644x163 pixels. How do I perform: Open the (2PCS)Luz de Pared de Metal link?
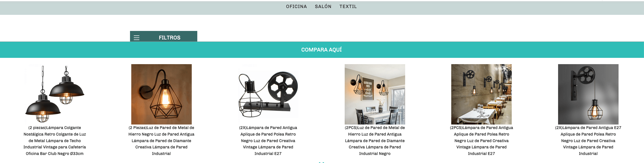375,141
